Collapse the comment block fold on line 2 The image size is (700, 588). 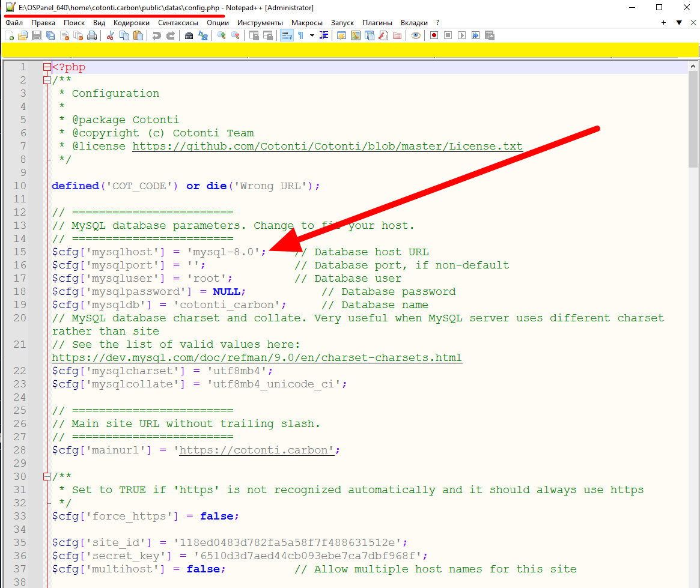point(47,80)
